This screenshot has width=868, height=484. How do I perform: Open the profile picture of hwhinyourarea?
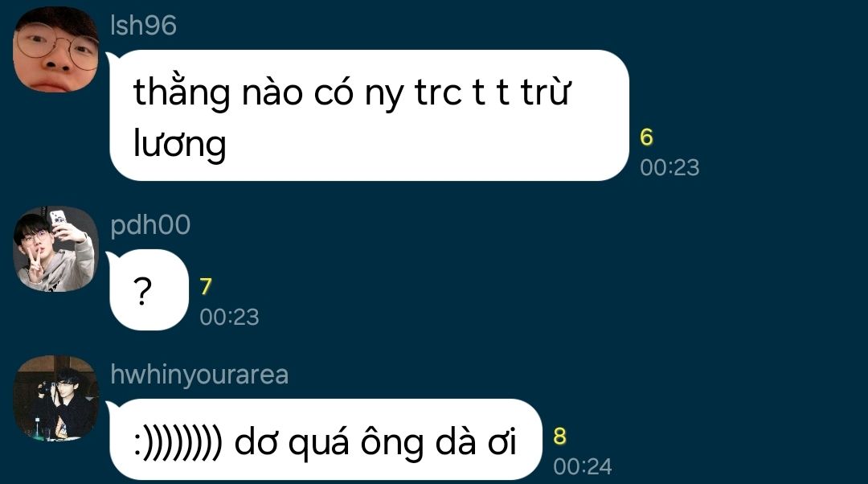[55, 398]
